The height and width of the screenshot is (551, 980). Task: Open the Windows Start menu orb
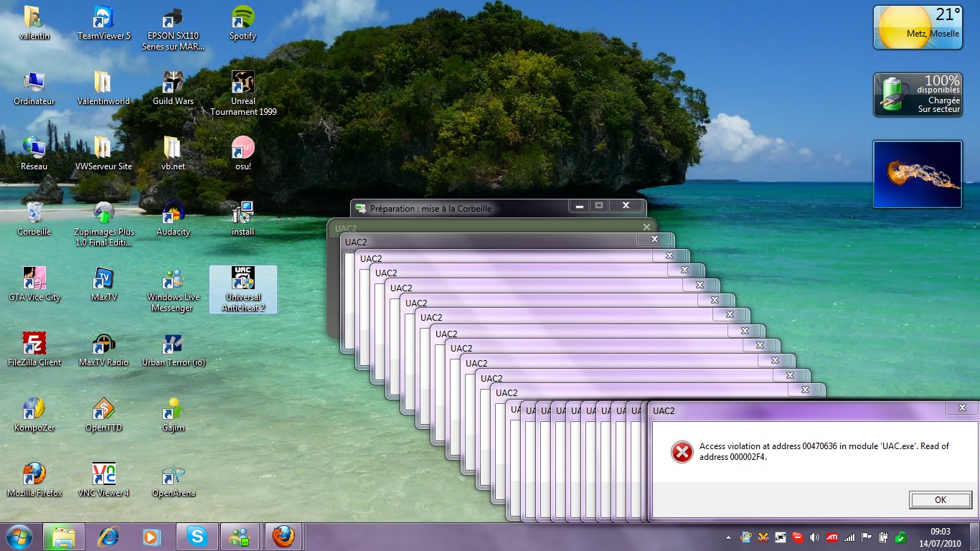point(19,536)
